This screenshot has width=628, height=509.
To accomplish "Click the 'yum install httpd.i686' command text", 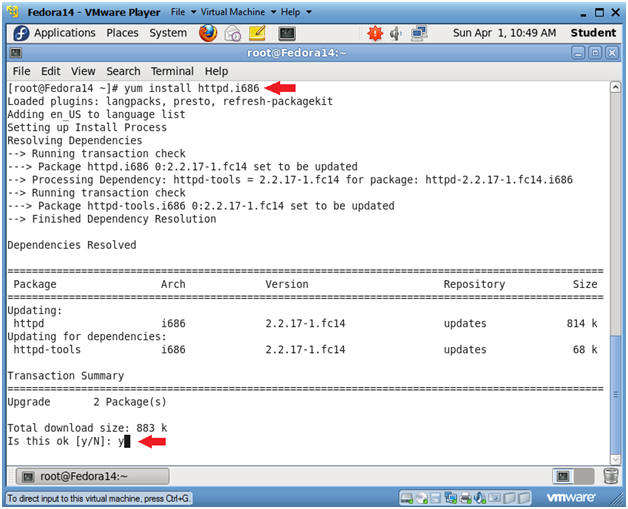I will point(191,88).
